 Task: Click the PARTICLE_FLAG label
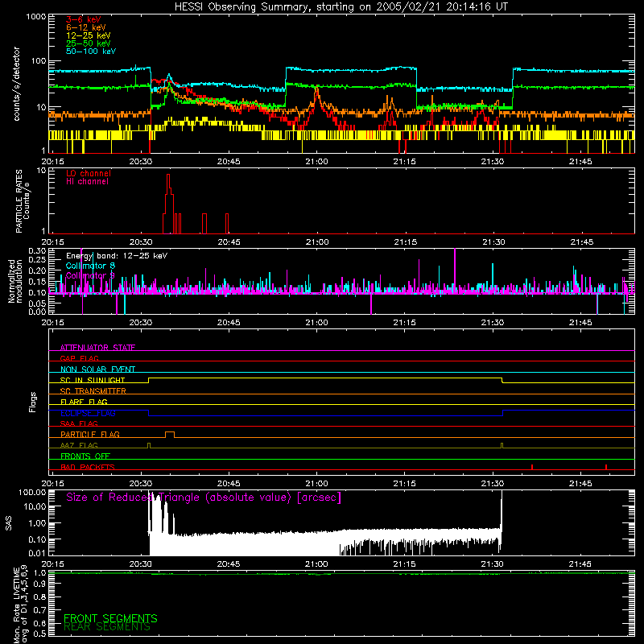click(90, 434)
